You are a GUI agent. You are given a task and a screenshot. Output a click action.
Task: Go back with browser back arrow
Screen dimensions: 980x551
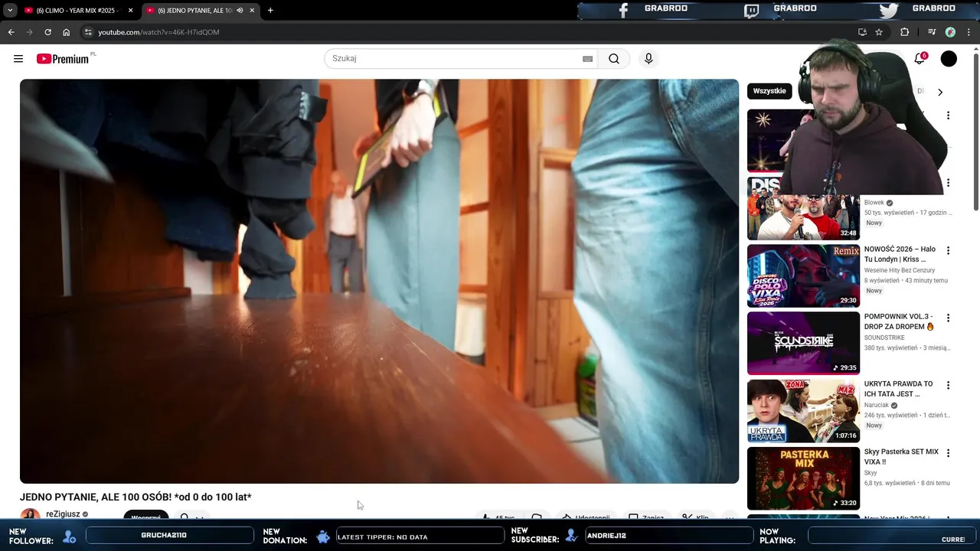pyautogui.click(x=11, y=32)
